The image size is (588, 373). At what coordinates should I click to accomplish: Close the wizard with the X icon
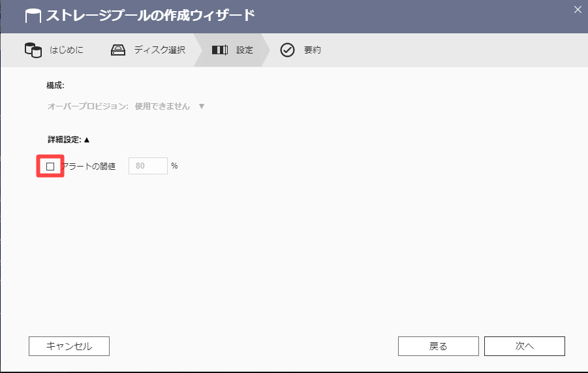[578, 10]
